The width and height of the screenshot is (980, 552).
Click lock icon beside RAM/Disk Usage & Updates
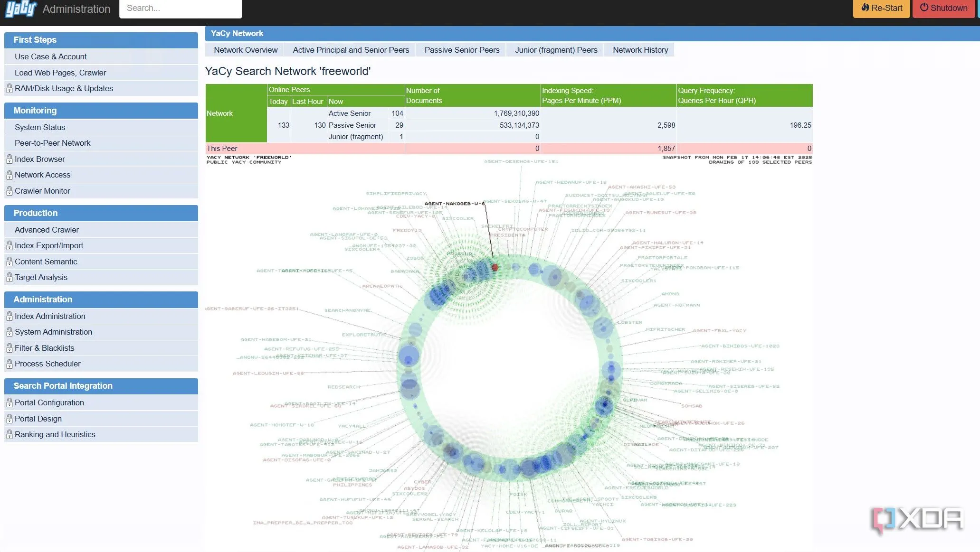click(x=10, y=89)
